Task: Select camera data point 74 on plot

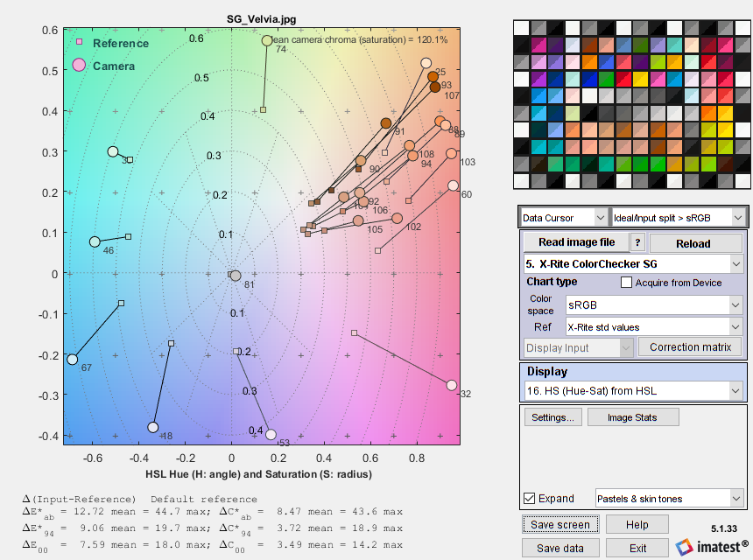Action: click(x=267, y=40)
